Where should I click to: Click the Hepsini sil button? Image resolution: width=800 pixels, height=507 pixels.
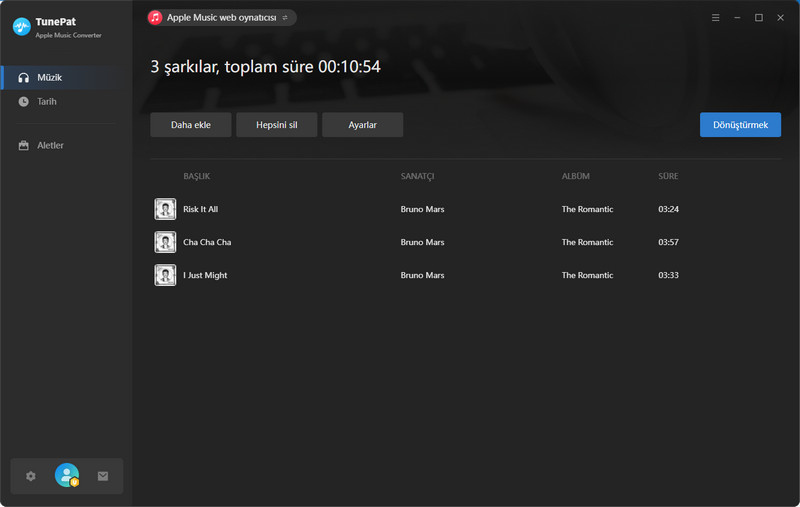(x=276, y=125)
